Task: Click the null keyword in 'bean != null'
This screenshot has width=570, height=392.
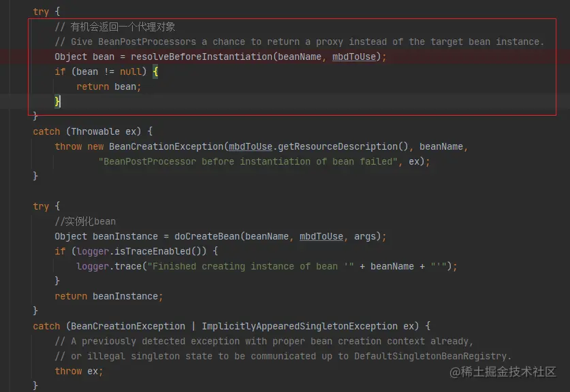Action: point(131,72)
